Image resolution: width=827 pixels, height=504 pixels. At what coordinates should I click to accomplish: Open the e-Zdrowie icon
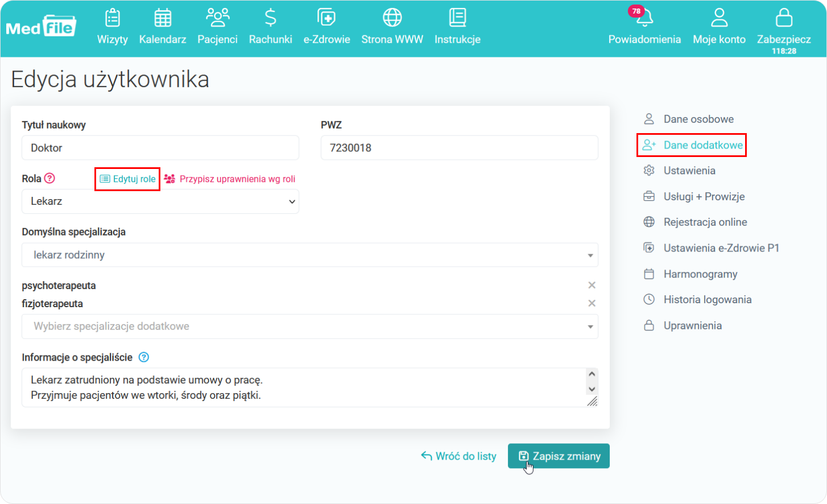326,18
